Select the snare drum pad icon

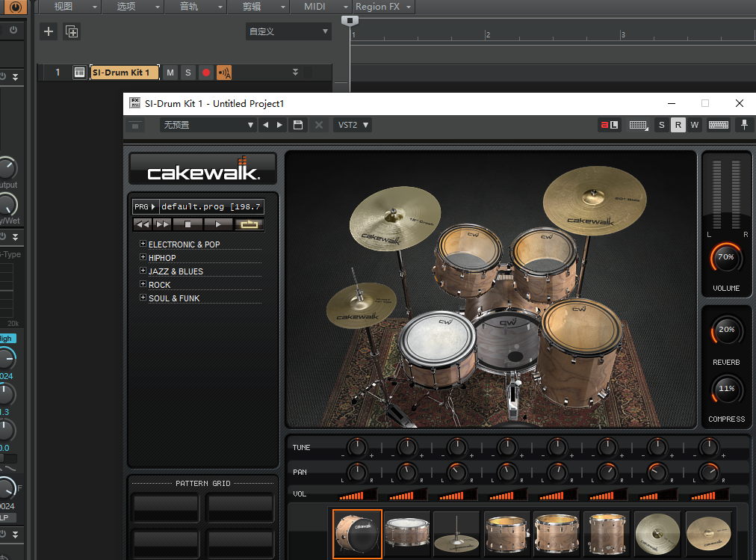[407, 534]
